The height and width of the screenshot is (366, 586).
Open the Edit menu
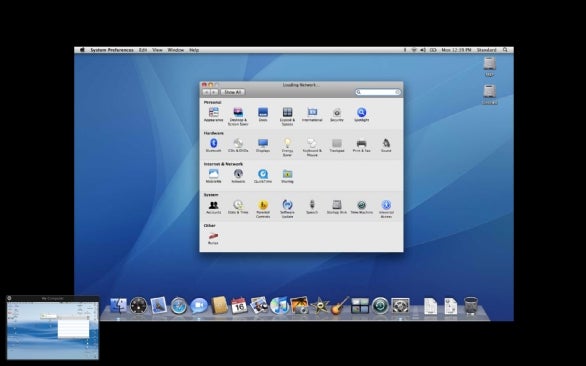(x=143, y=50)
